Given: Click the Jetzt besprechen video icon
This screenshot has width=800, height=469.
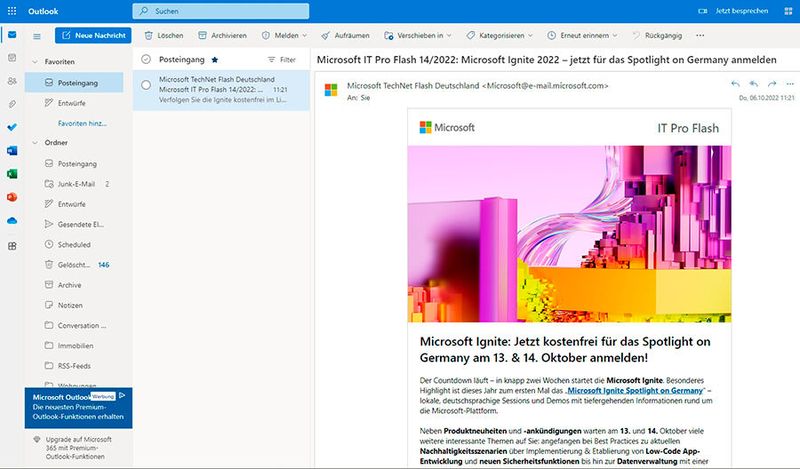Looking at the screenshot, I should (x=703, y=11).
